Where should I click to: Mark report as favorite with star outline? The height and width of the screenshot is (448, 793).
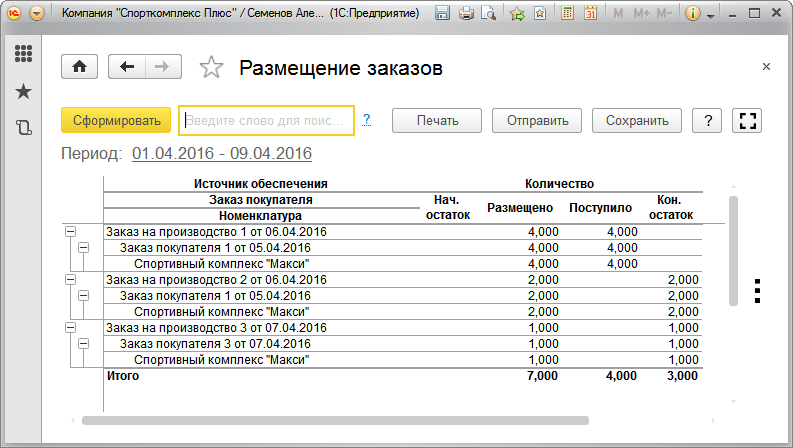pyautogui.click(x=211, y=67)
